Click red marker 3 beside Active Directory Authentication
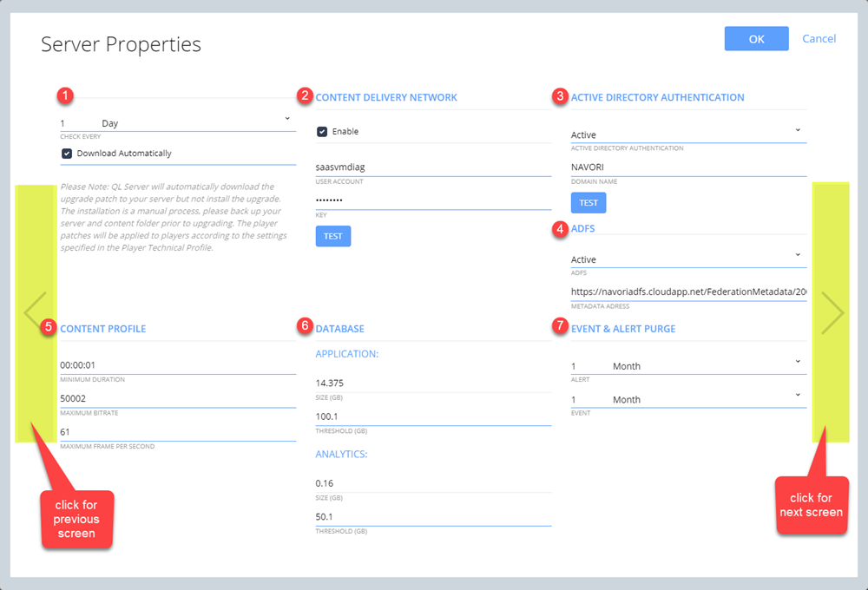868x590 pixels. pyautogui.click(x=560, y=96)
